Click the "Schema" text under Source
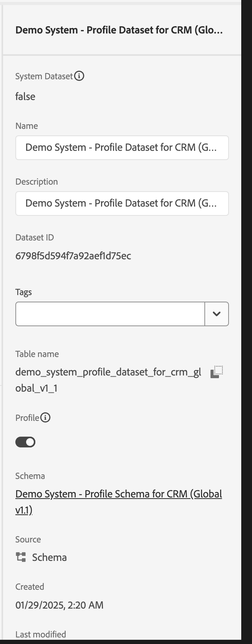The height and width of the screenshot is (644, 252). (x=49, y=557)
